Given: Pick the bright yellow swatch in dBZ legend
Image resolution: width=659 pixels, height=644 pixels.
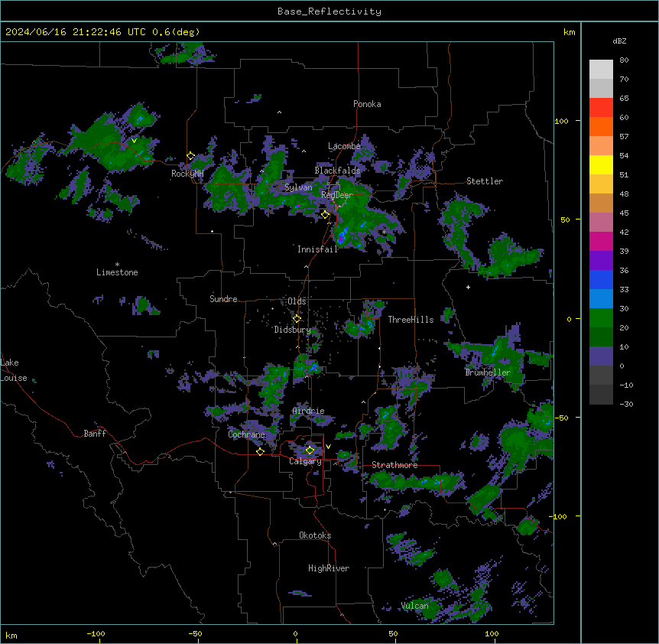Looking at the screenshot, I should [601, 164].
